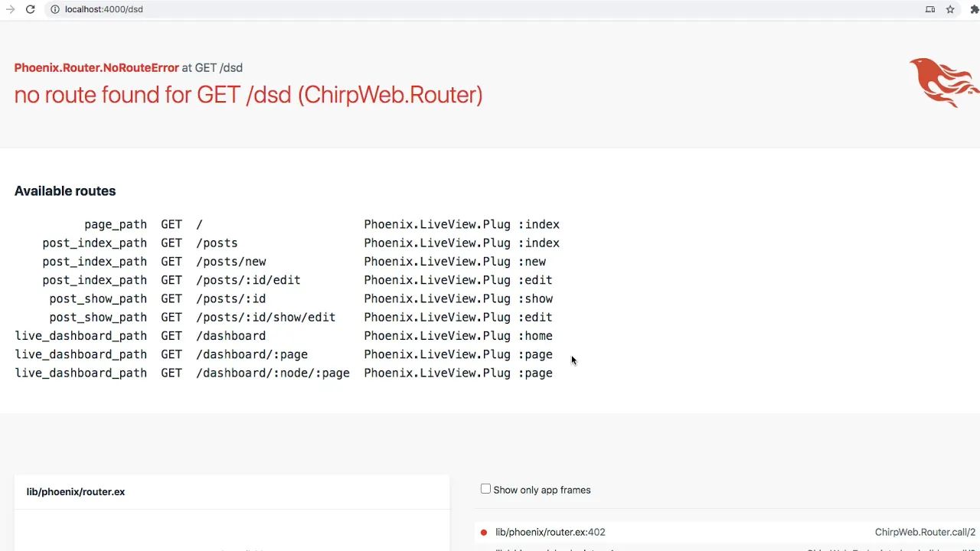The width and height of the screenshot is (980, 551).
Task: Click the Available routes heading
Action: 65,191
